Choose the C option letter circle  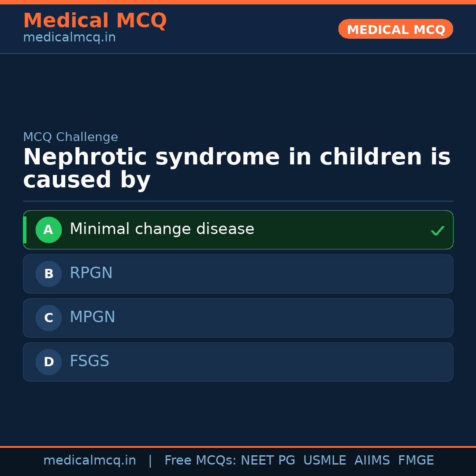click(x=48, y=318)
